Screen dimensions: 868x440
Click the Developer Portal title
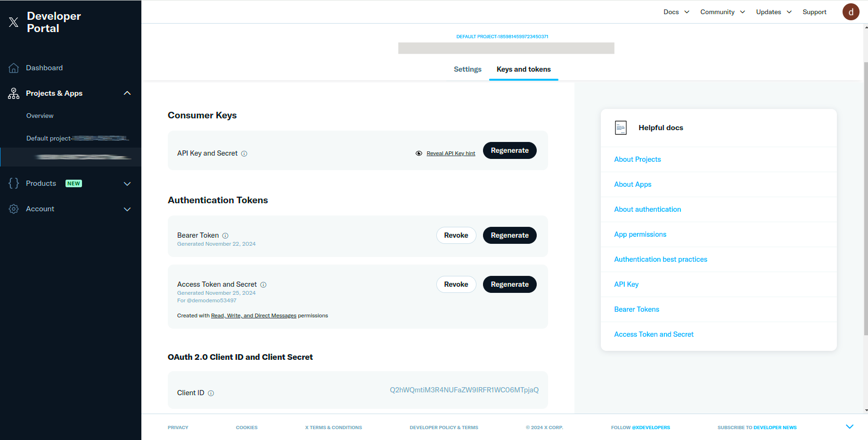54,22
